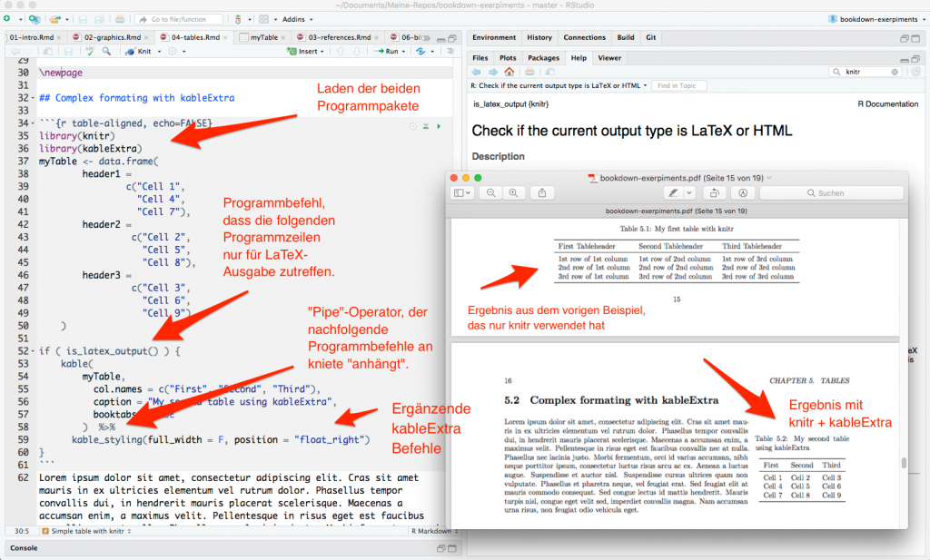Switch to the Plots tab
Viewport: 930px width, 560px height.
[x=508, y=58]
